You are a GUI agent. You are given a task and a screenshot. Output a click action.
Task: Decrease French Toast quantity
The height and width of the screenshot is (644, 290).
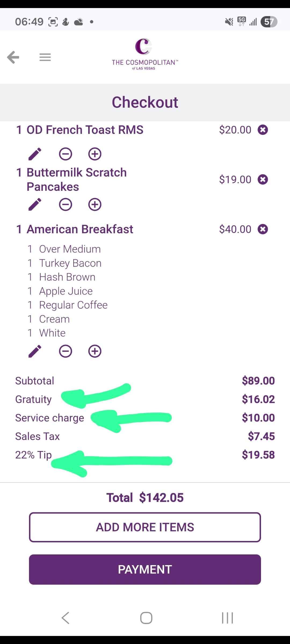point(66,154)
